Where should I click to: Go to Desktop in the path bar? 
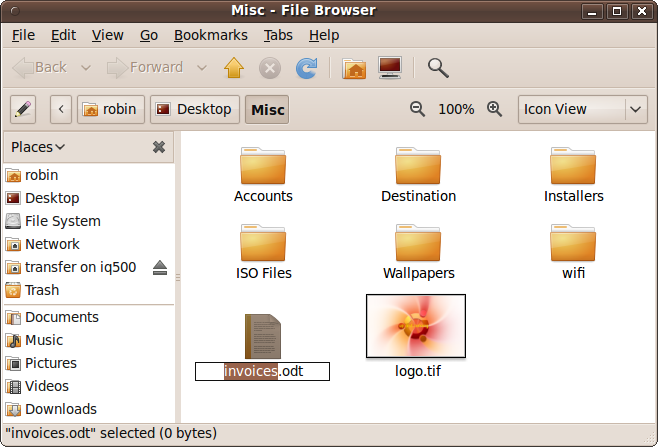(x=195, y=110)
